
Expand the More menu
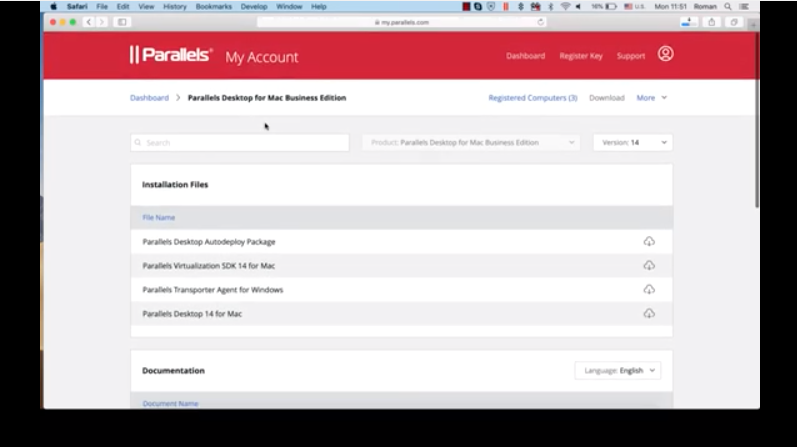[652, 98]
